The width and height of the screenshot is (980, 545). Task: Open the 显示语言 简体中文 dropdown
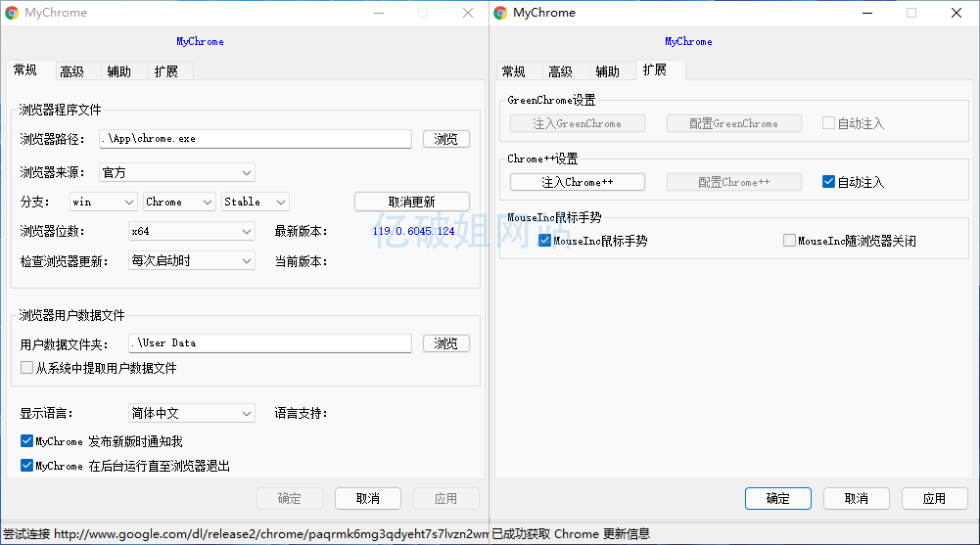192,413
